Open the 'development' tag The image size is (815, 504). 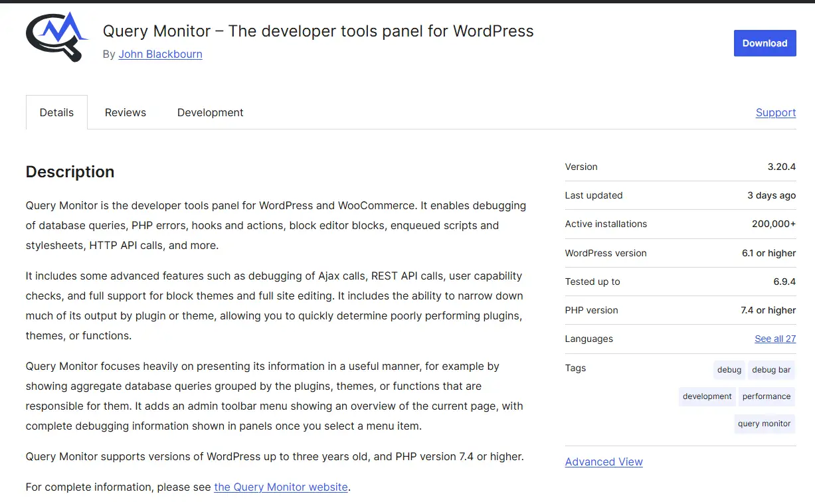(x=707, y=396)
